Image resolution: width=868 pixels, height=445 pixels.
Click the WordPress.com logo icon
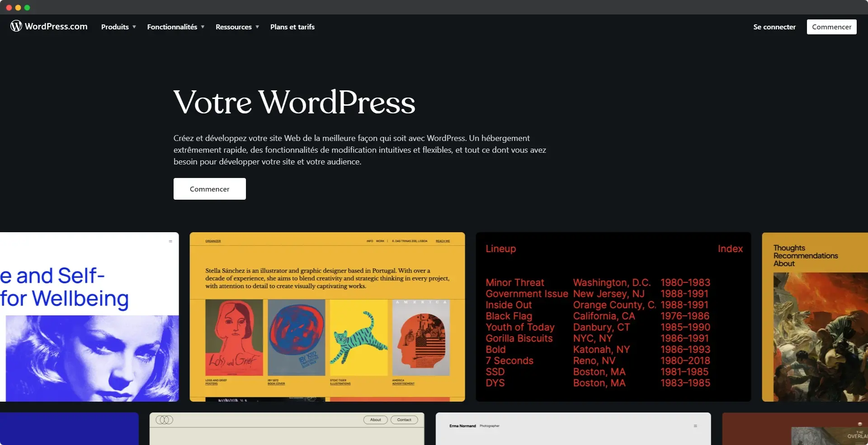16,26
